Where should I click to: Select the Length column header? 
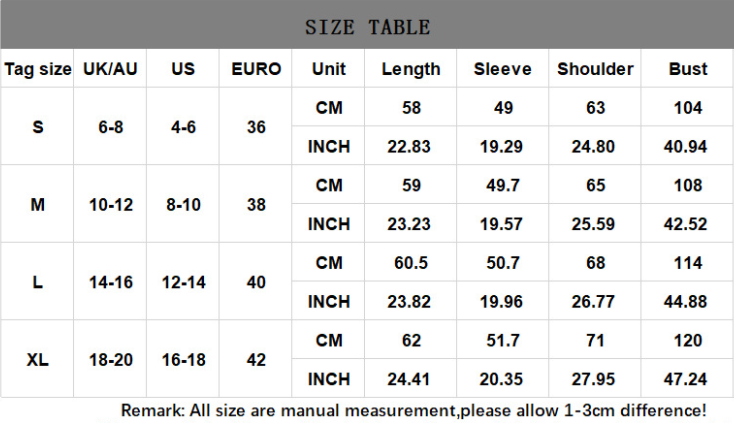[410, 69]
